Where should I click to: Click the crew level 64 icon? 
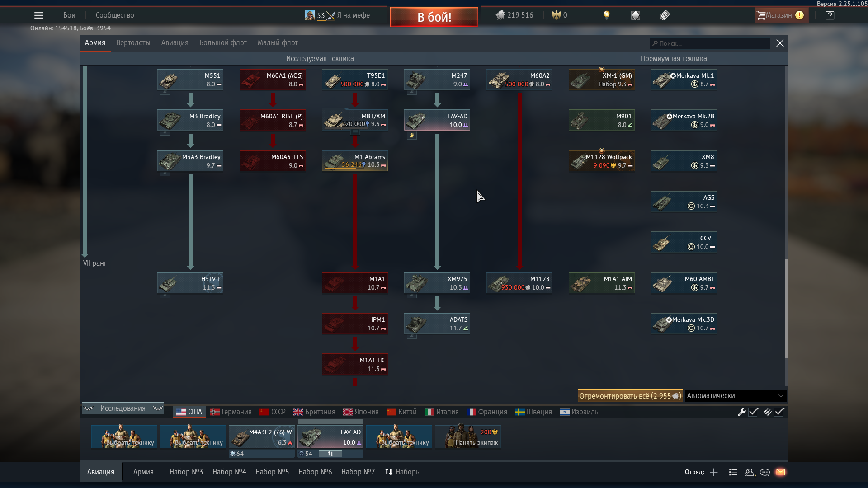[x=233, y=454]
